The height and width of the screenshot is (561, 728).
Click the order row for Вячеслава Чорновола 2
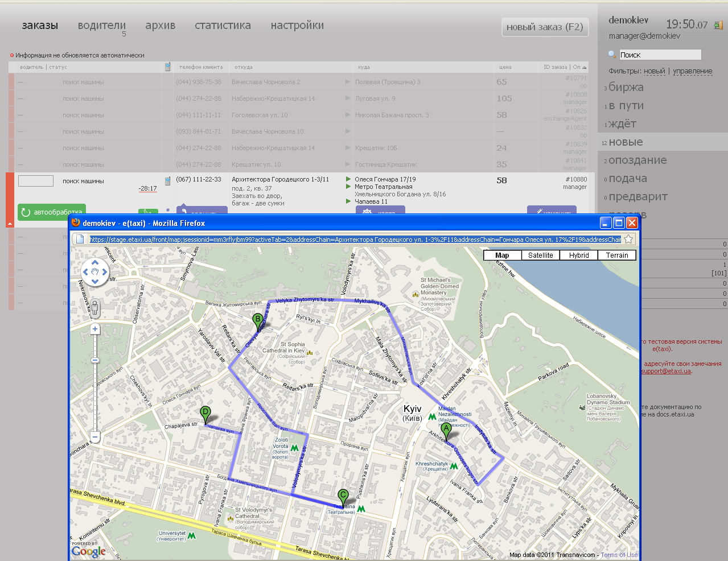tap(298, 82)
